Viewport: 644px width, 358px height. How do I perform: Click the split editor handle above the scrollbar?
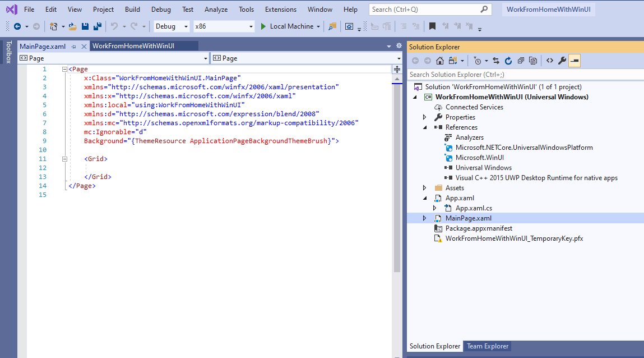tap(397, 69)
